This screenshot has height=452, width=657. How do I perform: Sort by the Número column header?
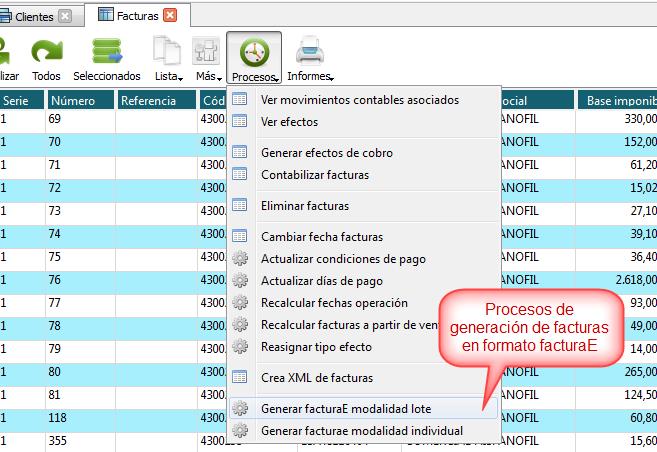click(x=79, y=100)
